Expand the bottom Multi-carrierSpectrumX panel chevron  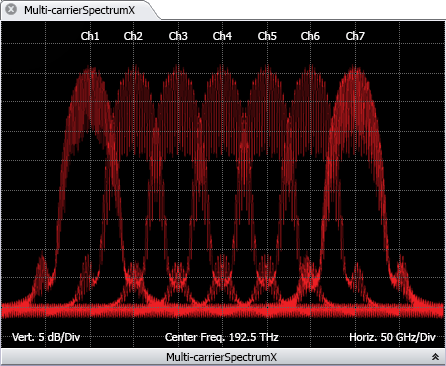pos(435,357)
